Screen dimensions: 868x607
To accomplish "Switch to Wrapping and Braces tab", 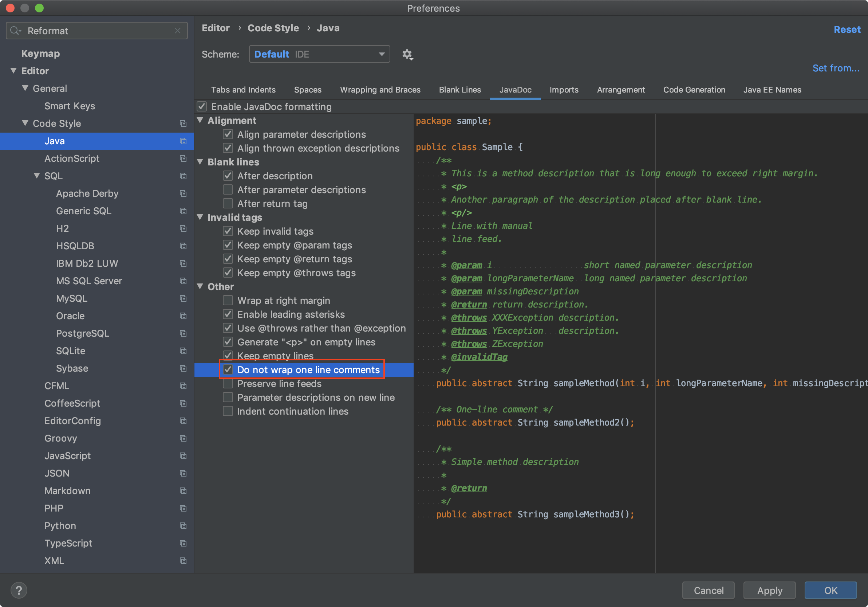I will click(380, 90).
